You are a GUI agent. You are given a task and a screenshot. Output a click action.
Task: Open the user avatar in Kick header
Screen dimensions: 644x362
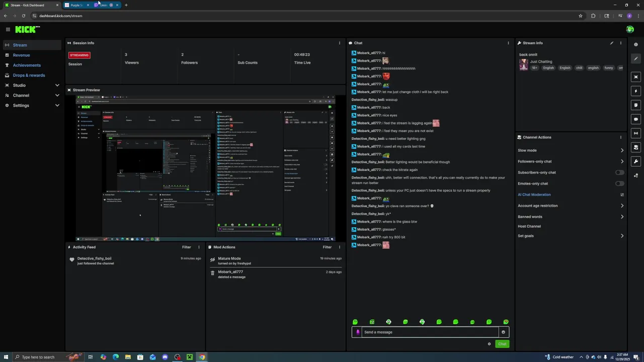[x=630, y=30]
